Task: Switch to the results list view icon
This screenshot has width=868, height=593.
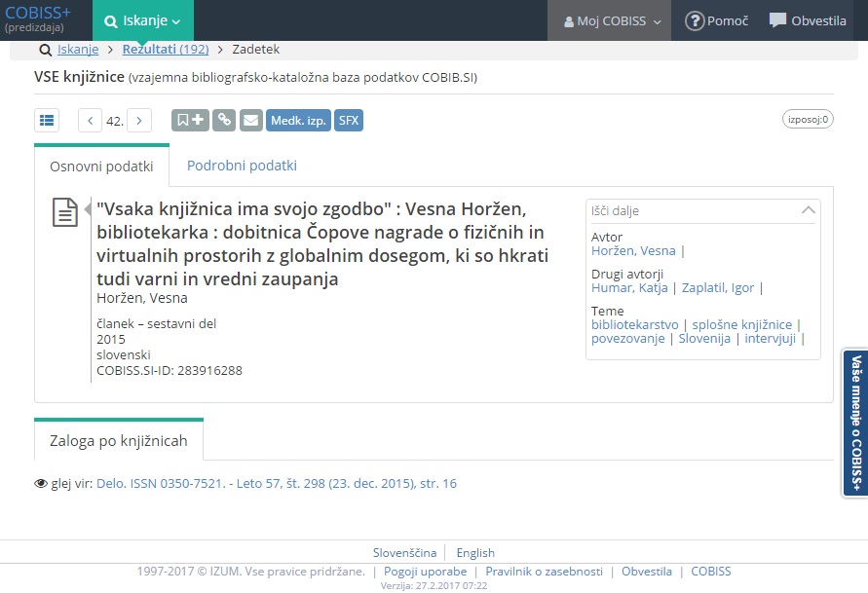Action: coord(47,120)
